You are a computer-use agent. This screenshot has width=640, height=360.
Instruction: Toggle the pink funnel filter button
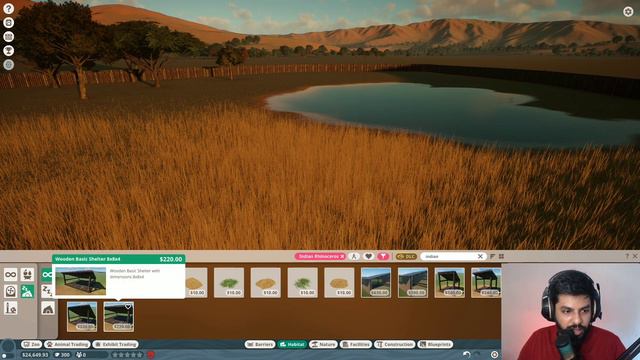click(383, 256)
